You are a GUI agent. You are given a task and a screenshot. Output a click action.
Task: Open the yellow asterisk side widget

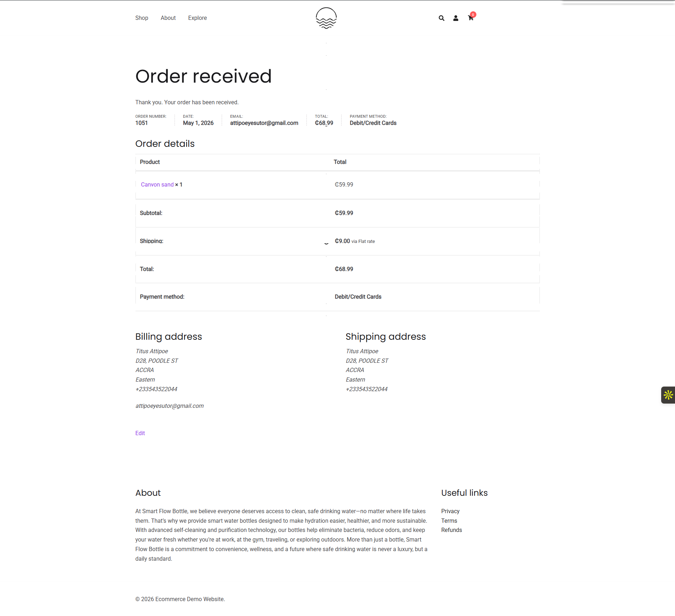(668, 395)
